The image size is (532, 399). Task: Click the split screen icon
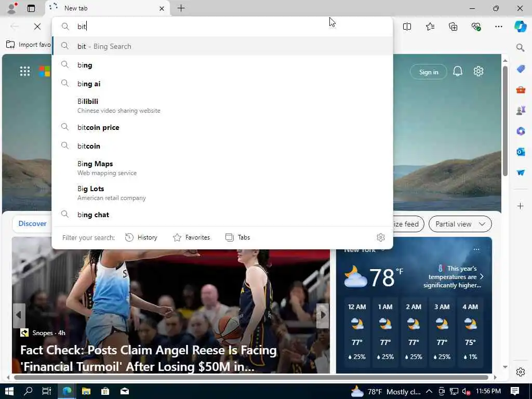(407, 26)
